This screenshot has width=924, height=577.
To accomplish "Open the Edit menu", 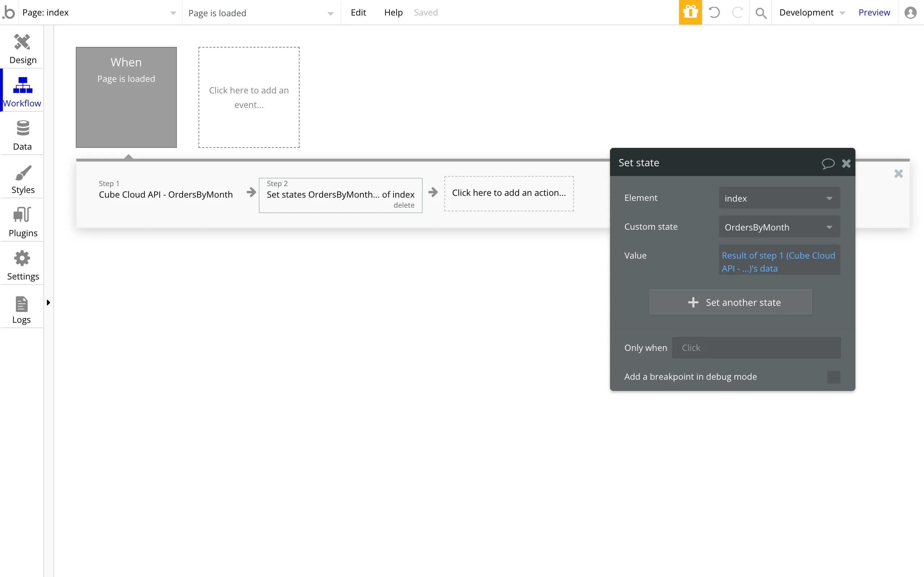I will click(358, 13).
